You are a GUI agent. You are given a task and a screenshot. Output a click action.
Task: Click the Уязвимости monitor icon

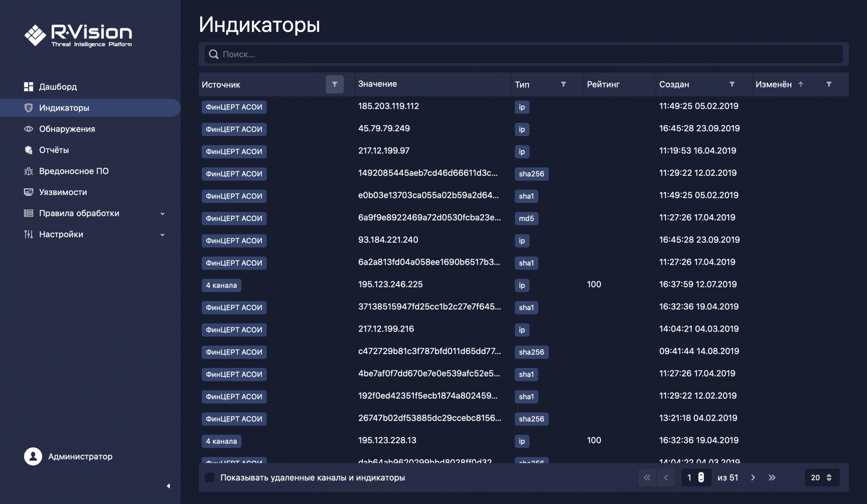click(x=29, y=192)
